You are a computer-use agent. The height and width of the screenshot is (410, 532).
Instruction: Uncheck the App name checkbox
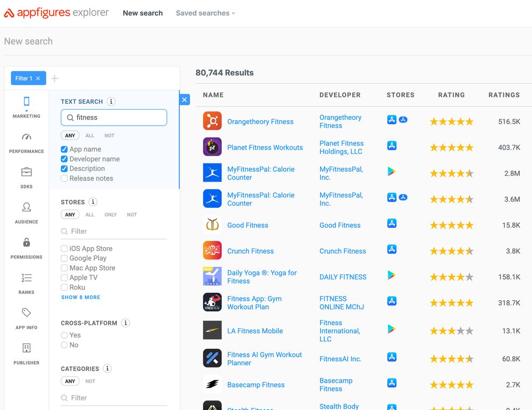pyautogui.click(x=64, y=149)
